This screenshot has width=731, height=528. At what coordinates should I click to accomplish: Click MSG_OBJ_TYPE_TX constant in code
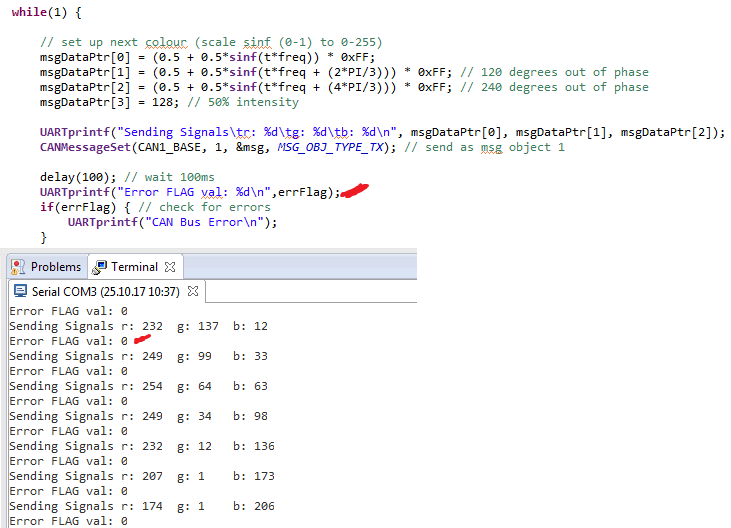click(x=330, y=147)
